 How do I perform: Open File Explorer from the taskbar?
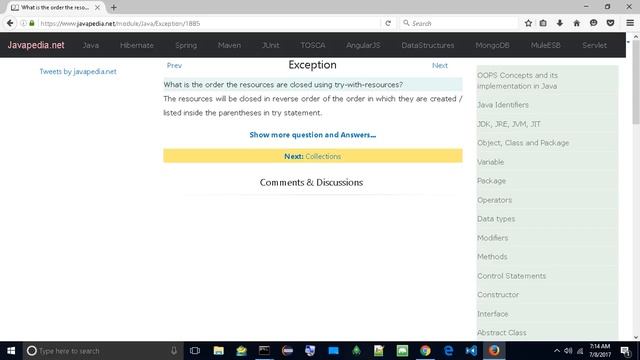(x=218, y=351)
